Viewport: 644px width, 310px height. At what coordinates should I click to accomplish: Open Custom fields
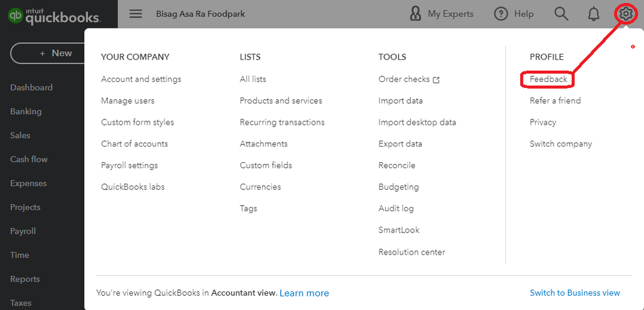coord(266,165)
